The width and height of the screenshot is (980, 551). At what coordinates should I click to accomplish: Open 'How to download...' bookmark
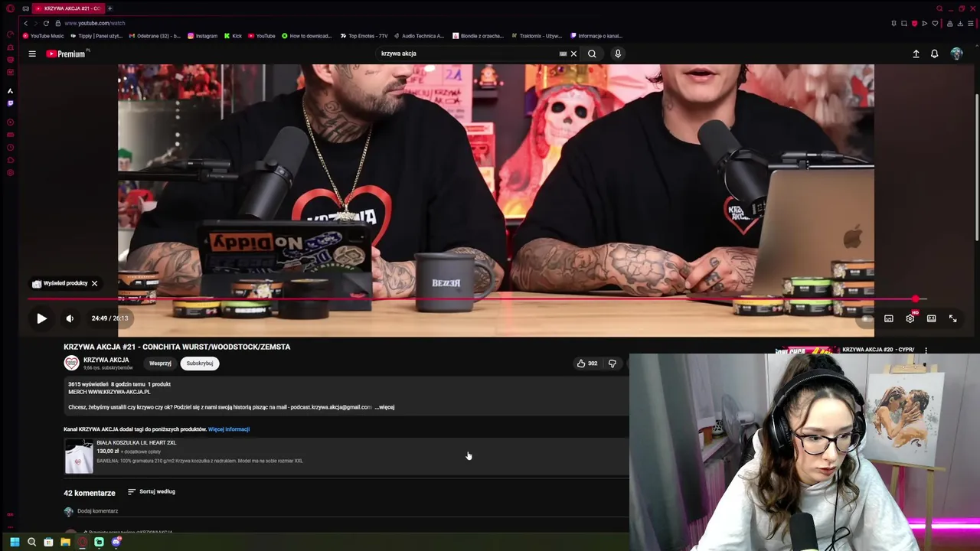(306, 36)
